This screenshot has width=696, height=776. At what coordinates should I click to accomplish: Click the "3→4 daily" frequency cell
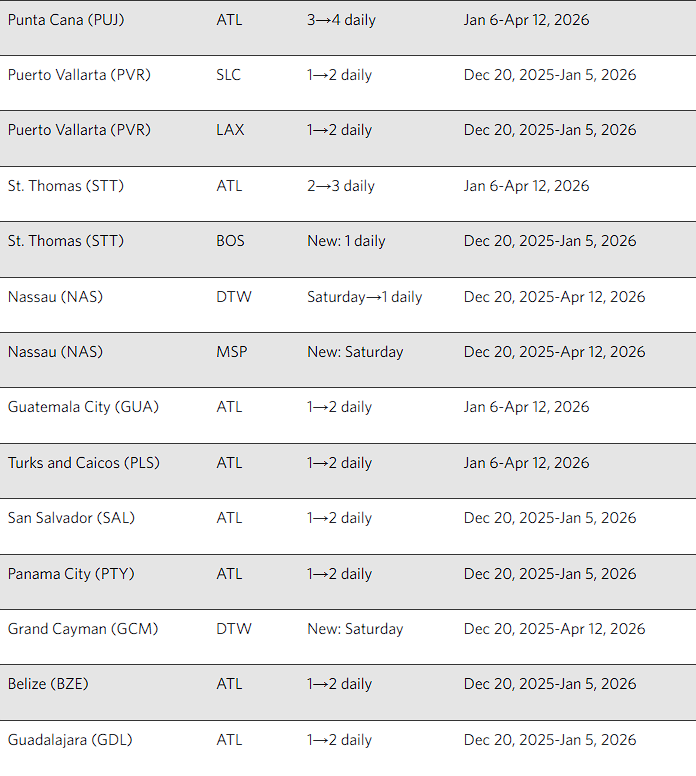341,20
